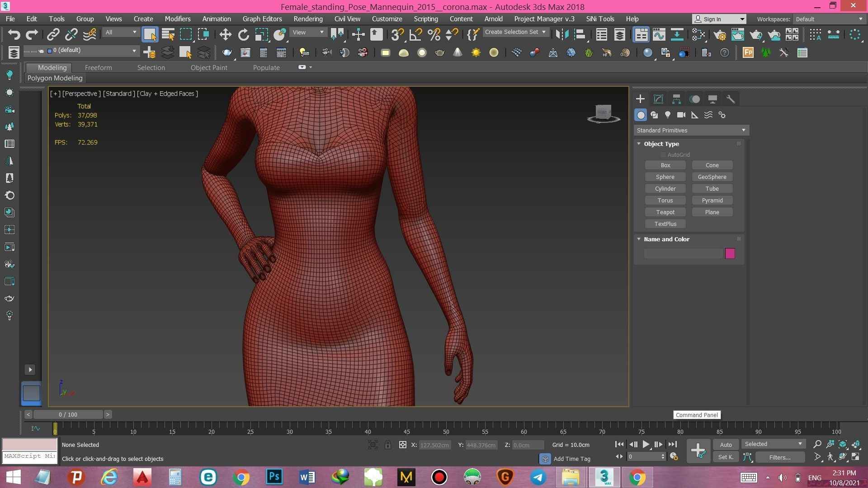Create a Teapot primitive
This screenshot has width=868, height=488.
click(665, 212)
